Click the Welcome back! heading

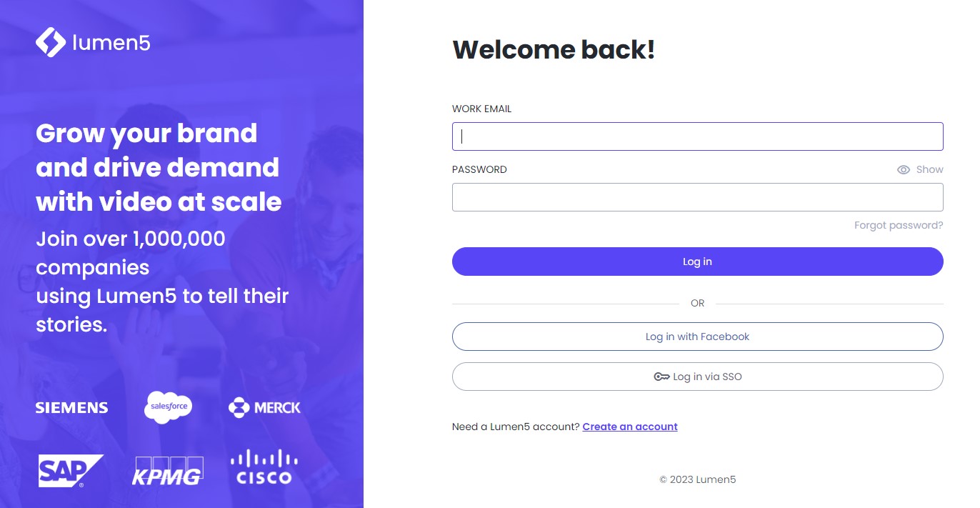point(554,50)
